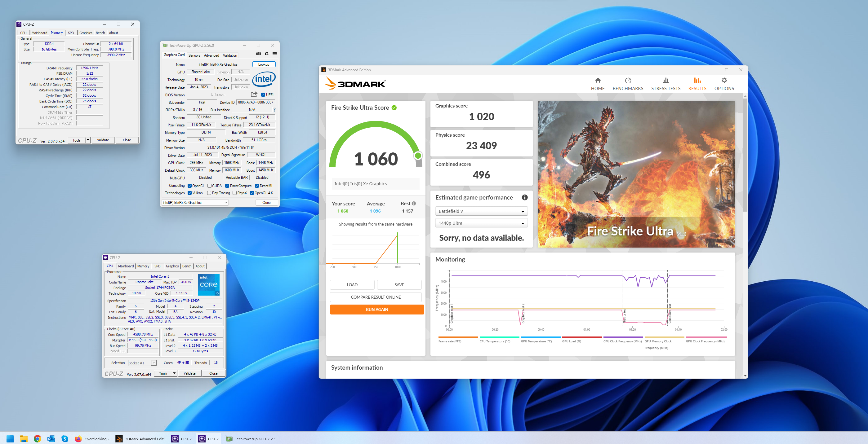This screenshot has height=444, width=868.
Task: Toggle the Ray Tracing checkbox
Action: click(209, 193)
